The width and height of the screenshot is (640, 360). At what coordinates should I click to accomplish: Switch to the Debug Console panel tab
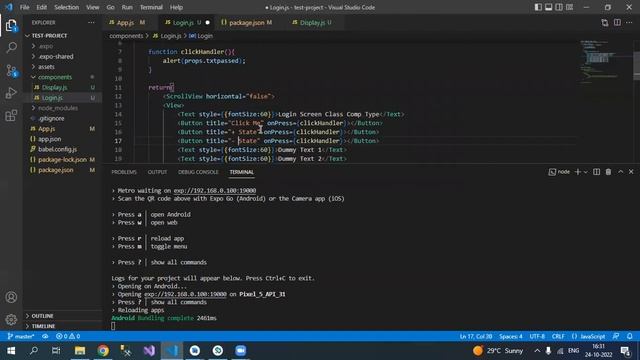click(198, 172)
